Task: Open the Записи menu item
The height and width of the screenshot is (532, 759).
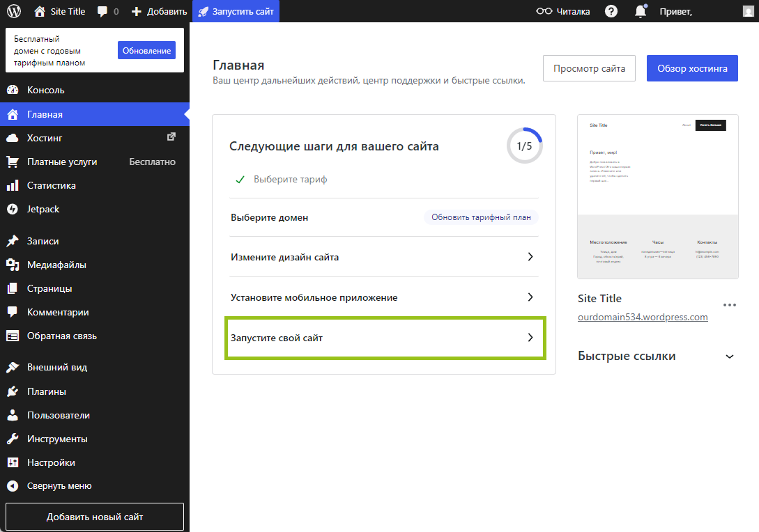Action: [95, 241]
